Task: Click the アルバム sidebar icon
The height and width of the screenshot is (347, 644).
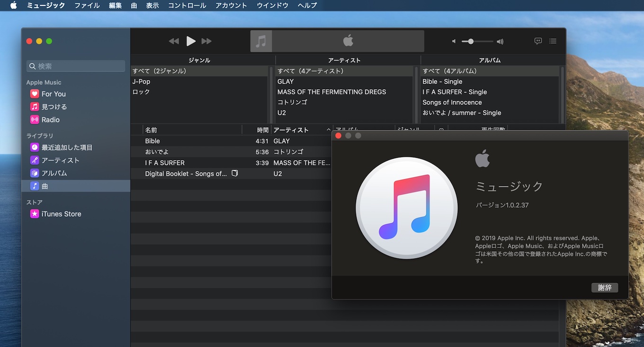Action: pos(35,173)
